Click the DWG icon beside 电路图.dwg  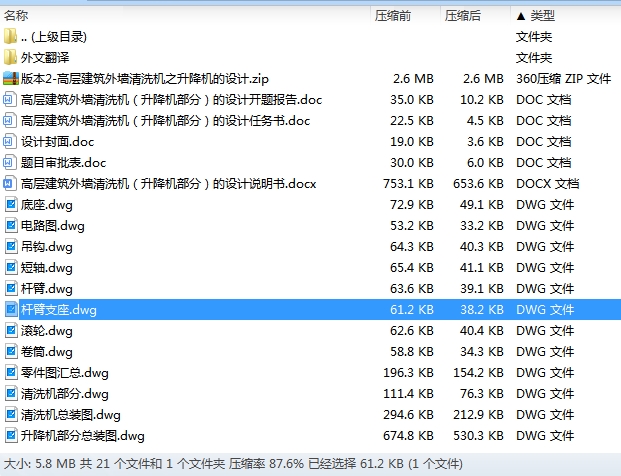click(x=11, y=225)
